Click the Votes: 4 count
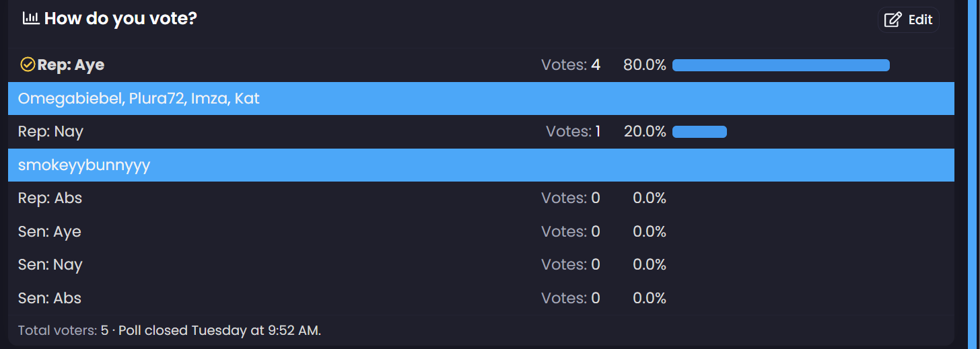This screenshot has width=980, height=349. tap(571, 65)
